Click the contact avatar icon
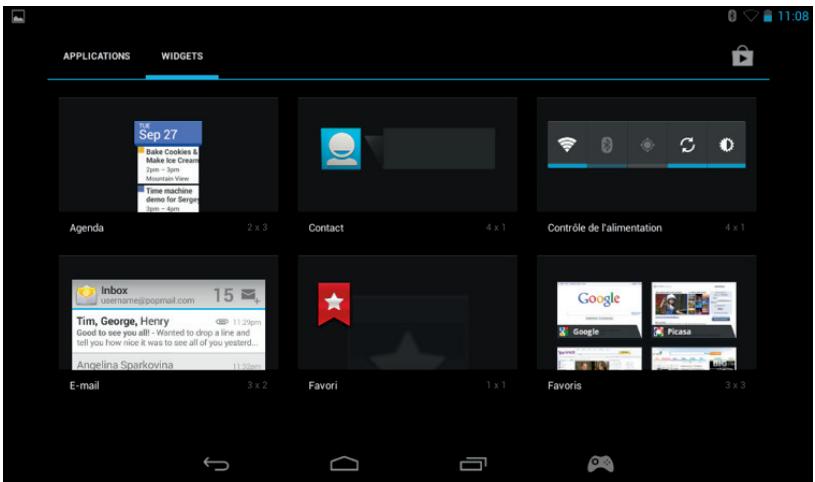Screen dimensions: 815x482 341,149
